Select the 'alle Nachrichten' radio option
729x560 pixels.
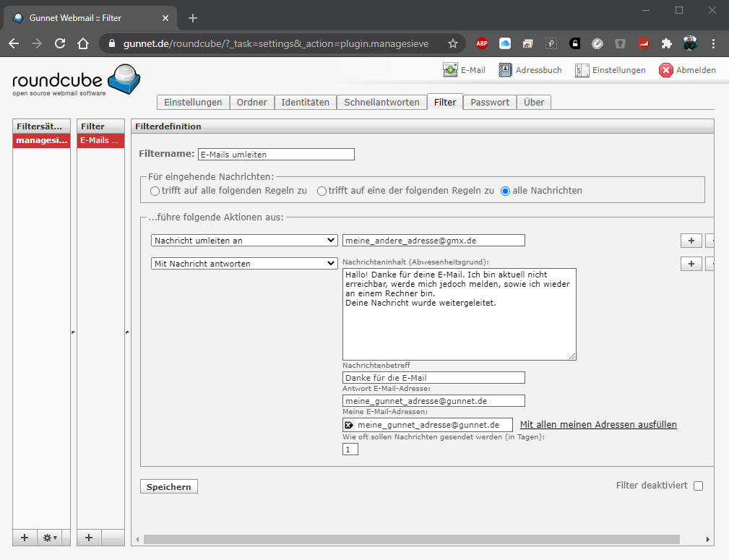click(x=505, y=191)
